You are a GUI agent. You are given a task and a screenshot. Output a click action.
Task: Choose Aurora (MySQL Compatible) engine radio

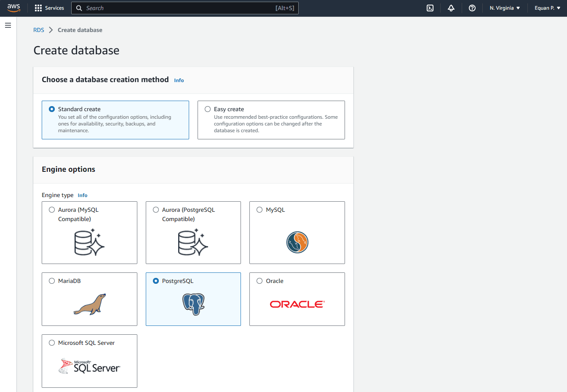coord(52,210)
